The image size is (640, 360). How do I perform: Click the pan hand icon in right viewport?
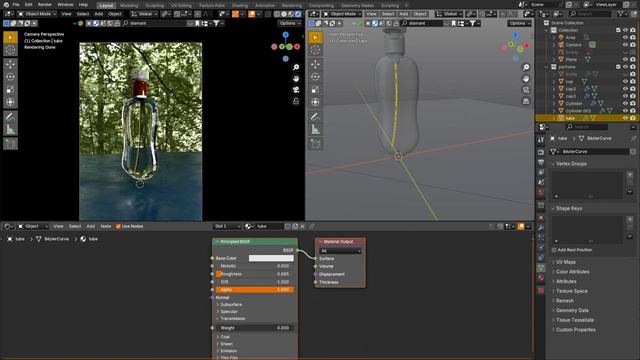(x=526, y=78)
